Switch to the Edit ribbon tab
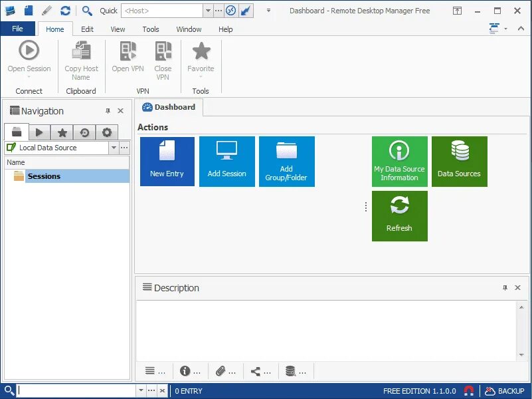 click(87, 29)
